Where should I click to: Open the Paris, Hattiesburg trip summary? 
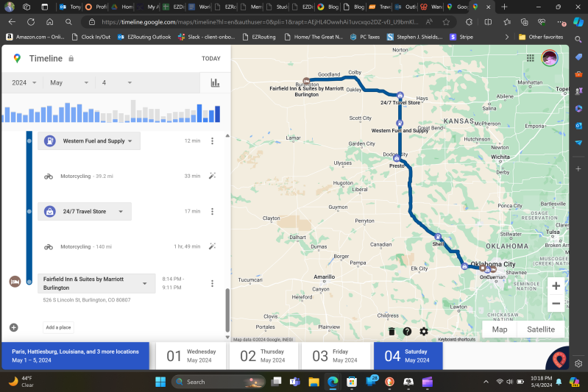[75, 356]
